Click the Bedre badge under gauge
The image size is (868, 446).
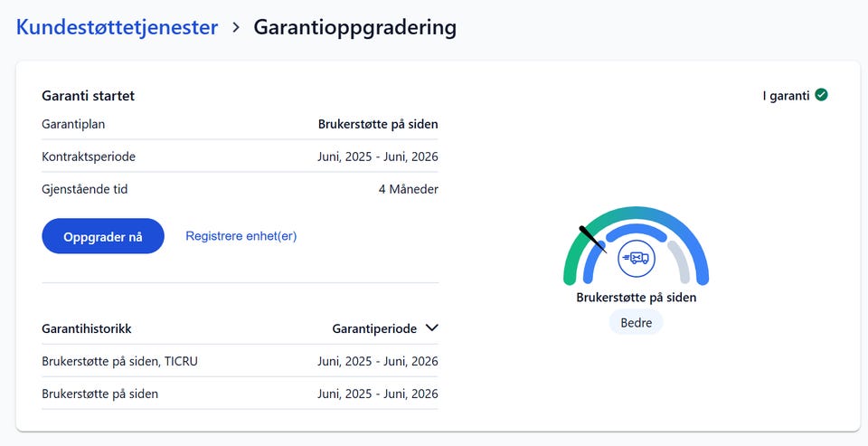[636, 322]
